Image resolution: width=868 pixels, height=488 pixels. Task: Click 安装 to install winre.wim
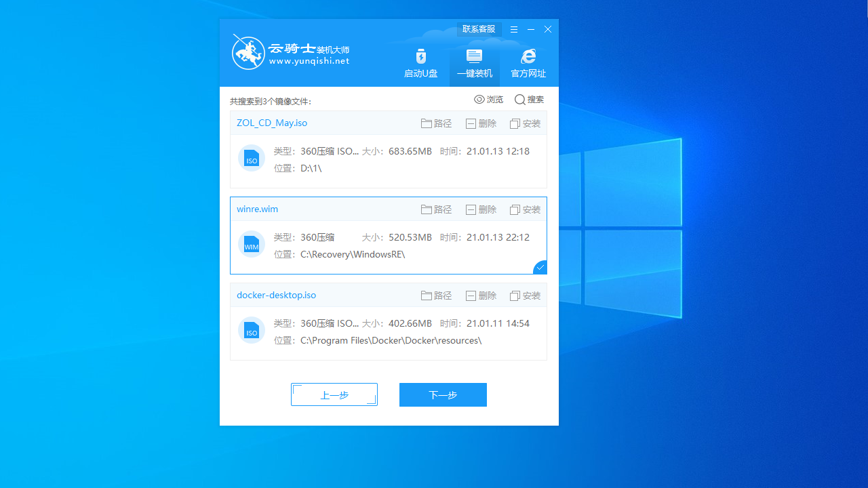[525, 209]
